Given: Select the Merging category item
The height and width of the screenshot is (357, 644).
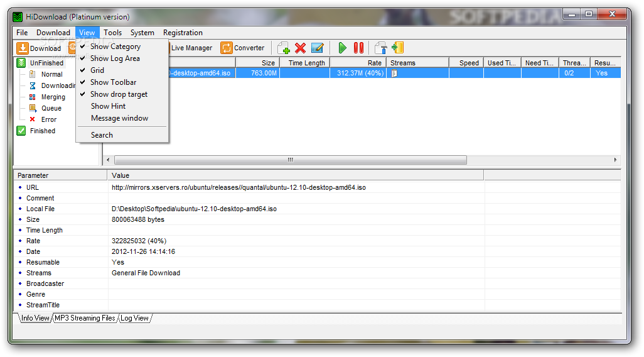Looking at the screenshot, I should [53, 97].
